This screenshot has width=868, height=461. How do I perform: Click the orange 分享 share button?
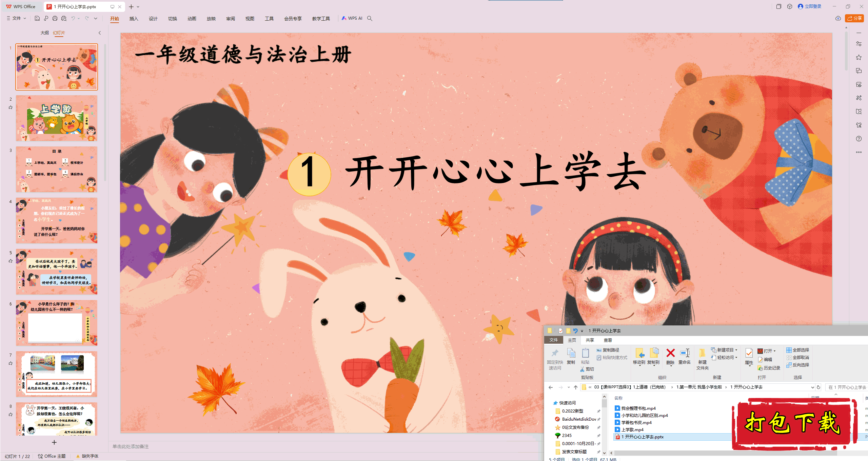coord(854,18)
